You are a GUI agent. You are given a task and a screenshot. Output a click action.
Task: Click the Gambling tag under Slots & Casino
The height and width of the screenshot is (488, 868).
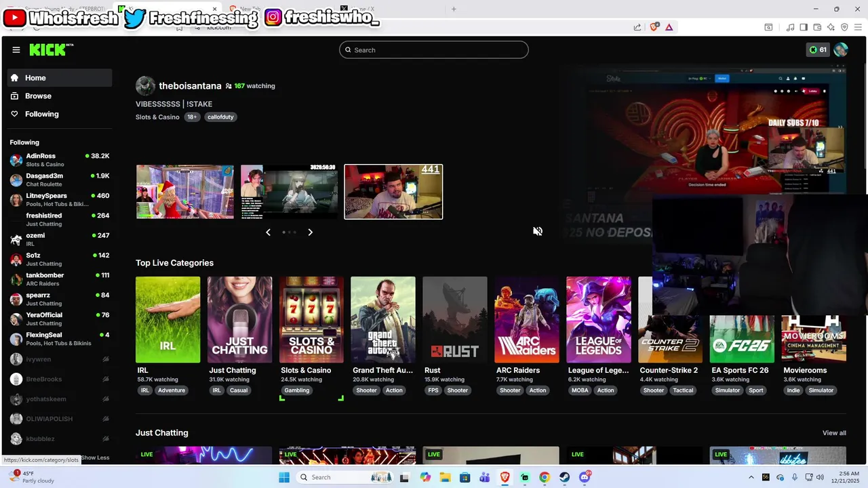tap(296, 390)
